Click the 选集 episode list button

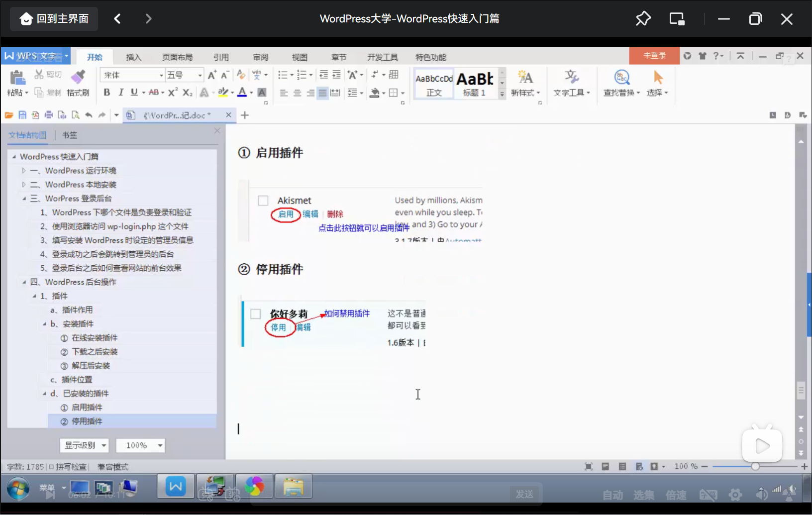[644, 495]
